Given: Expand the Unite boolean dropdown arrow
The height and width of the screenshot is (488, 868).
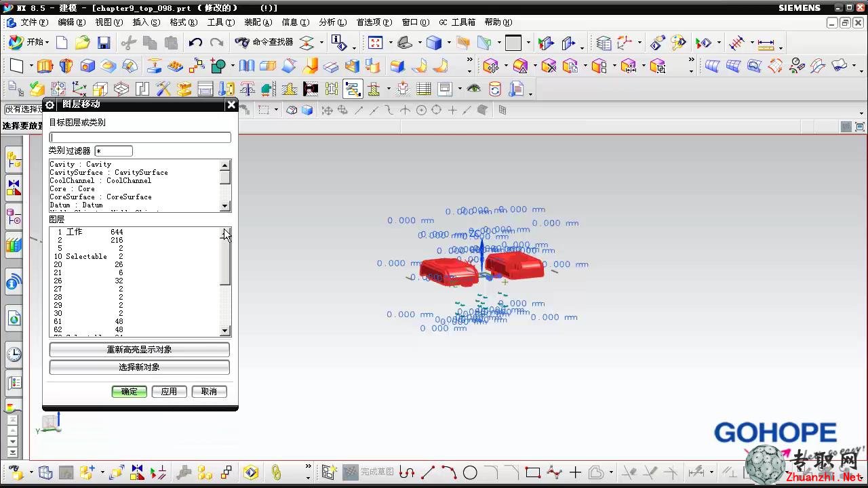Looking at the screenshot, I should pyautogui.click(x=233, y=66).
